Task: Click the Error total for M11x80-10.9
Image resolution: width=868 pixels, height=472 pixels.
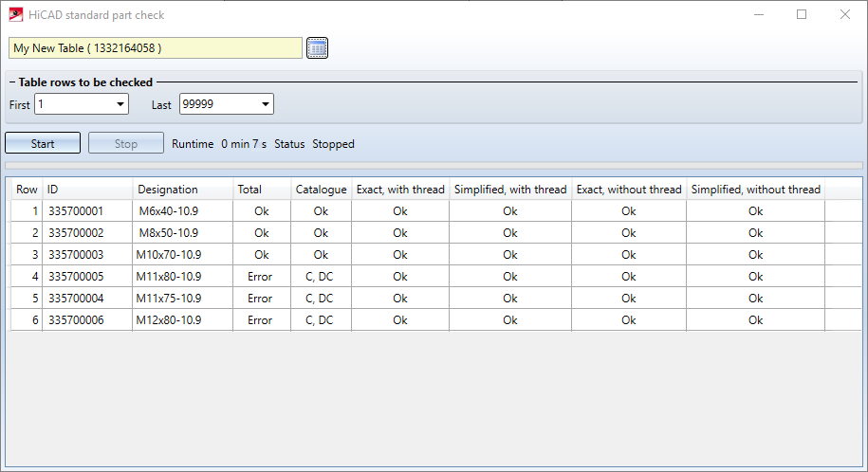Action: [260, 277]
